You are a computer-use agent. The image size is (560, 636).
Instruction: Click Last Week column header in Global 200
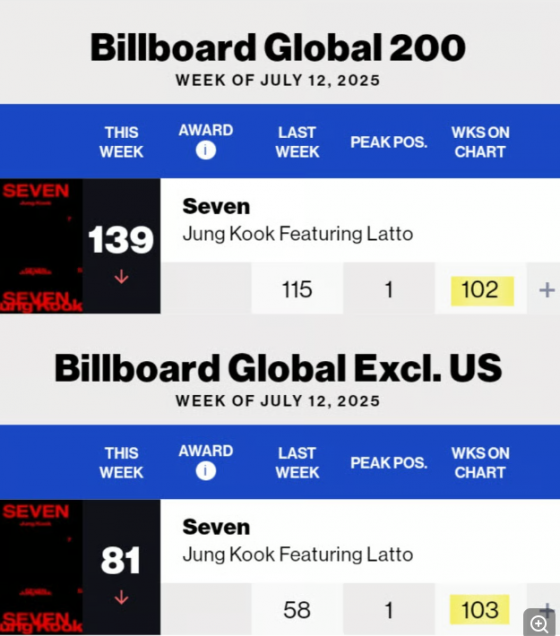pyautogui.click(x=297, y=142)
